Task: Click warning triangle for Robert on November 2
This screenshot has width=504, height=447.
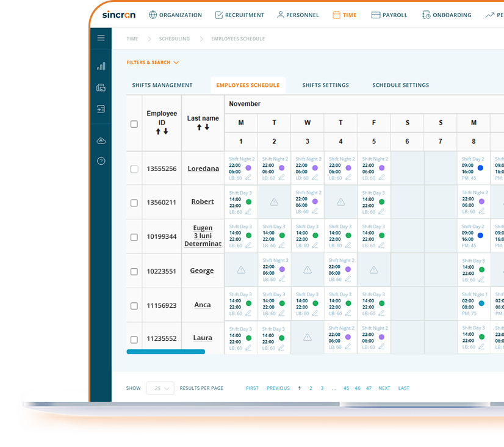Action: pos(274,202)
